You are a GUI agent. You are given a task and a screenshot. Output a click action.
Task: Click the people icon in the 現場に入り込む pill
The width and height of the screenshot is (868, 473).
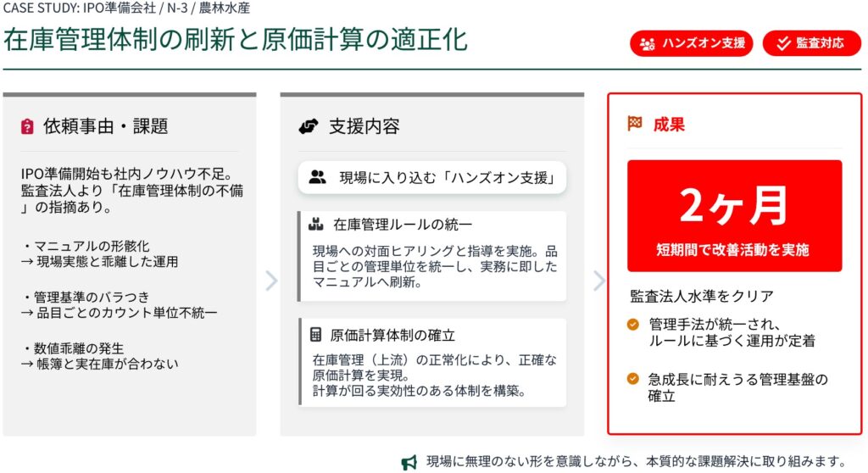click(318, 177)
